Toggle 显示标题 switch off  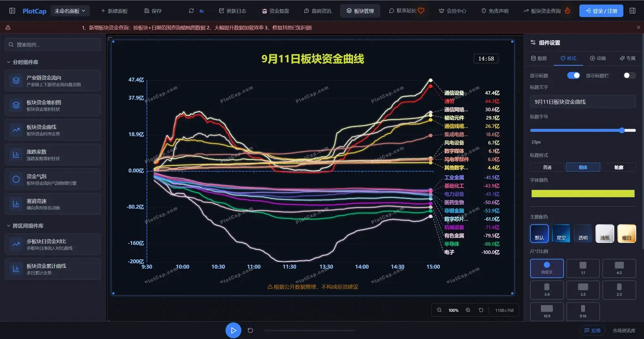(x=574, y=75)
